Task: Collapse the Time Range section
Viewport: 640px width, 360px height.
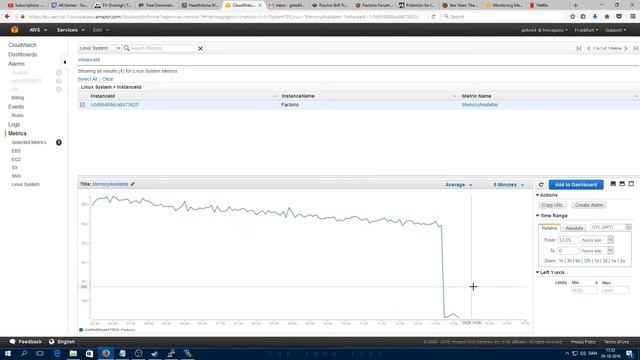Action: pyautogui.click(x=552, y=216)
